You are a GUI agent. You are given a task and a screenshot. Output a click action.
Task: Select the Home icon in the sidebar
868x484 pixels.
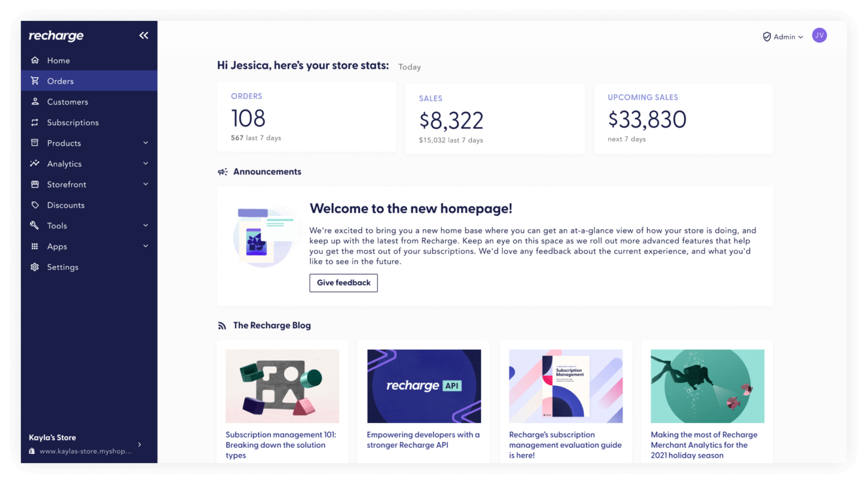35,60
